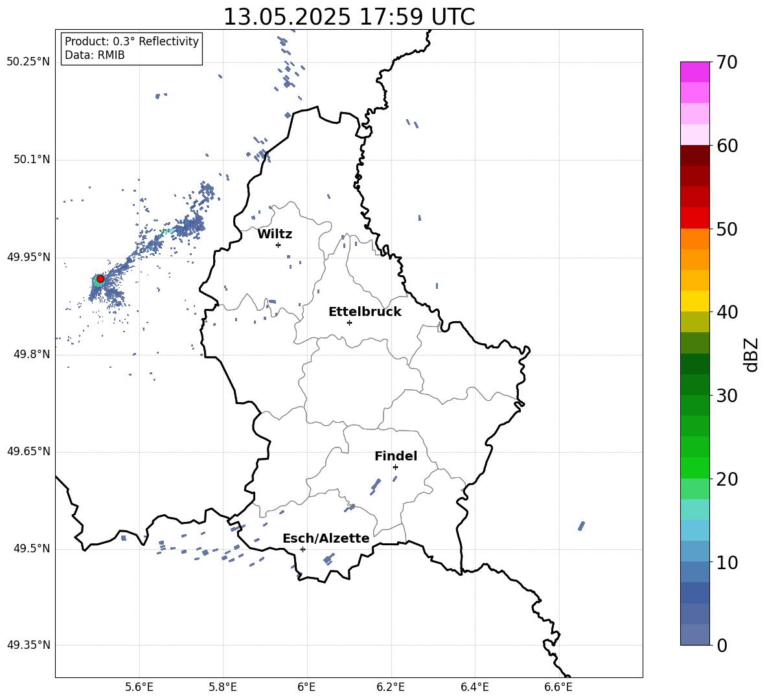
Task: Click the colorbar tick label 30
Action: [727, 396]
